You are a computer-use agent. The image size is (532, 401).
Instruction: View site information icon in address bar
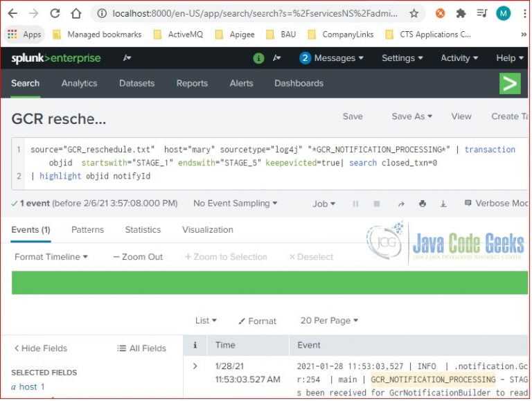click(101, 13)
